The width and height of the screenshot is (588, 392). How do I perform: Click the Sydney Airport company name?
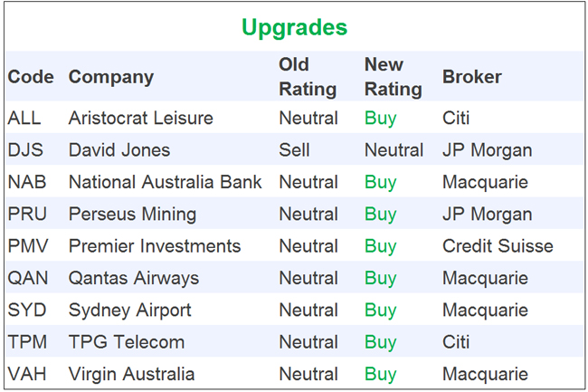pyautogui.click(x=129, y=310)
